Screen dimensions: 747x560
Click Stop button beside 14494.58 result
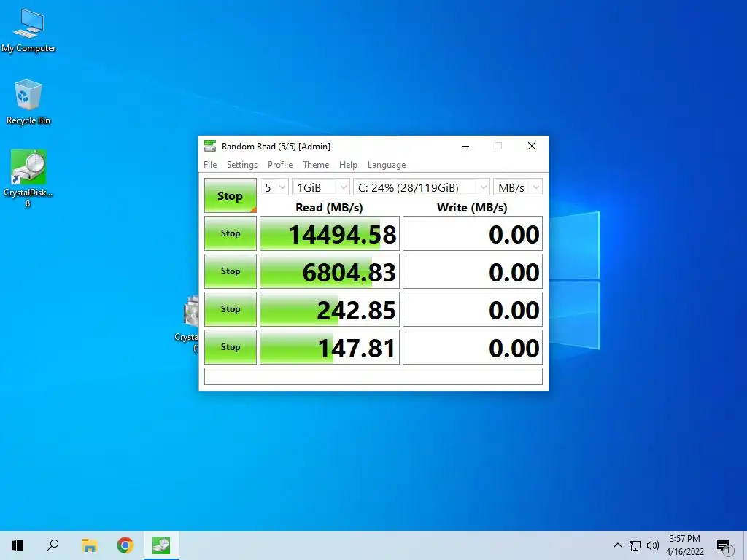[x=230, y=233]
